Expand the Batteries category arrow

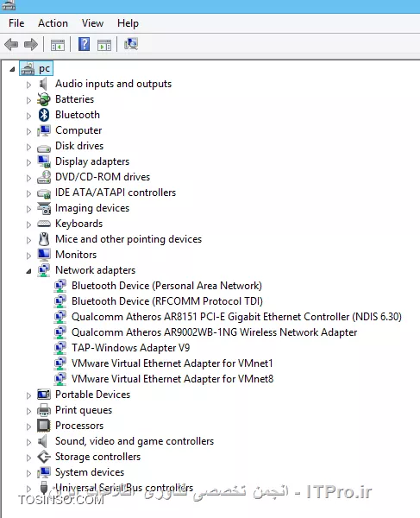pyautogui.click(x=28, y=100)
